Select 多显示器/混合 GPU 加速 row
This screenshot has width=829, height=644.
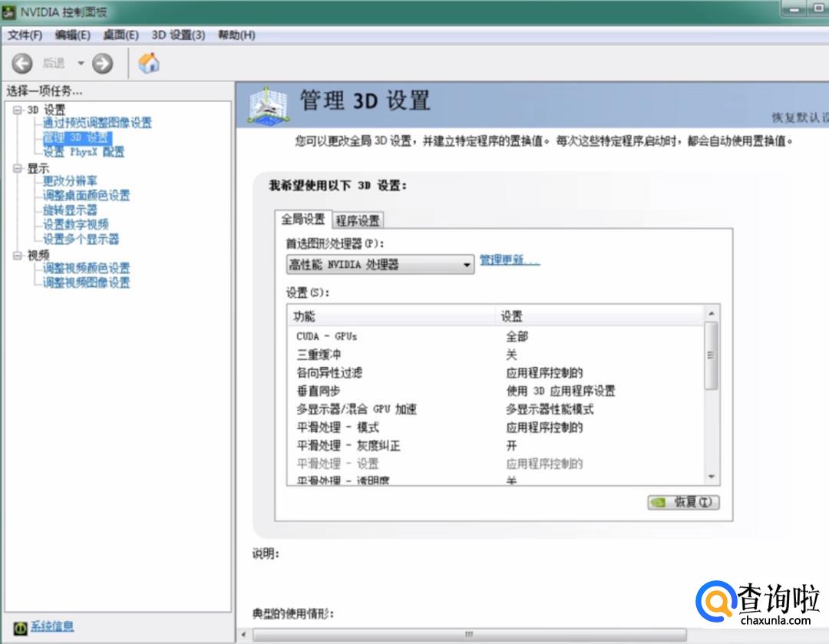496,409
